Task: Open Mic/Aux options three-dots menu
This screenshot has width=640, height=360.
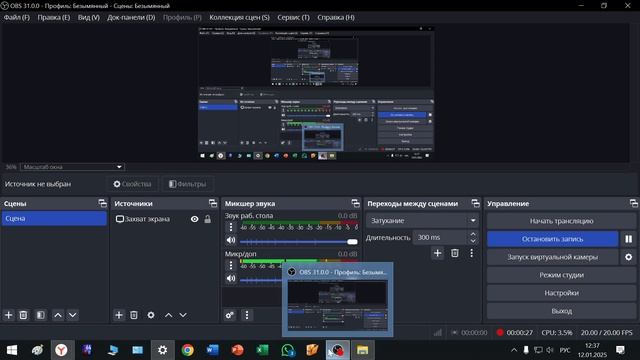Action: pyautogui.click(x=231, y=265)
